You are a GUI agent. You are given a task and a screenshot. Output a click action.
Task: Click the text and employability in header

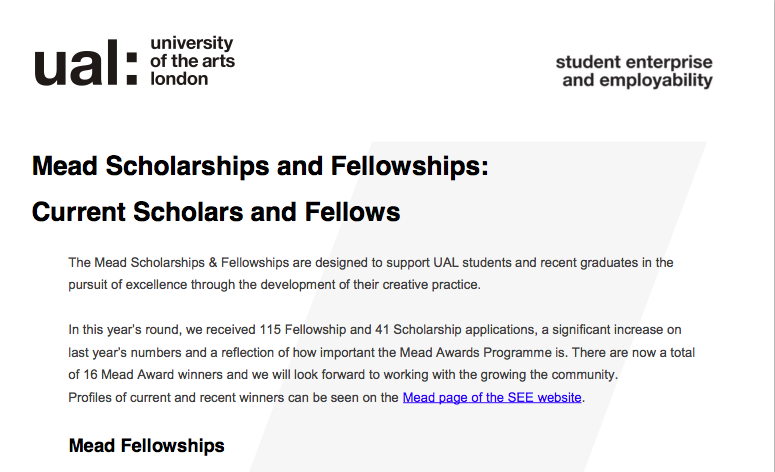point(638,81)
